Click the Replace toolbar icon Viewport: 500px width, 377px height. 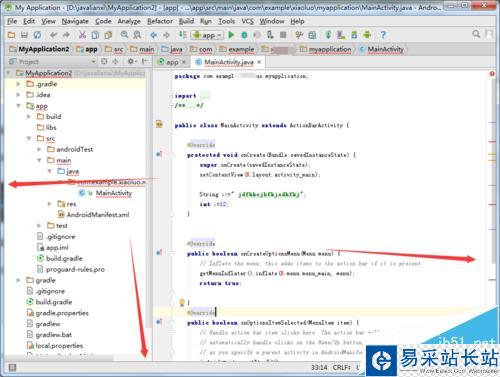pos(137,35)
